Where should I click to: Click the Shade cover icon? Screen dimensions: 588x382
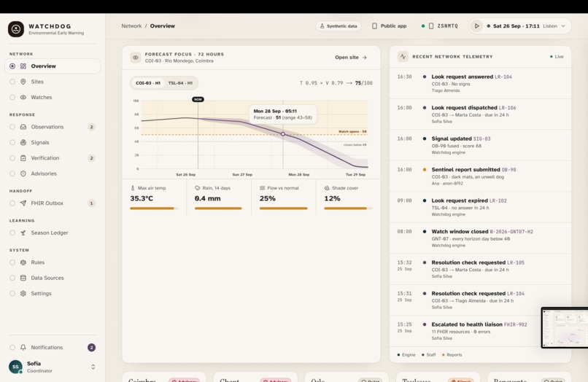(x=327, y=188)
